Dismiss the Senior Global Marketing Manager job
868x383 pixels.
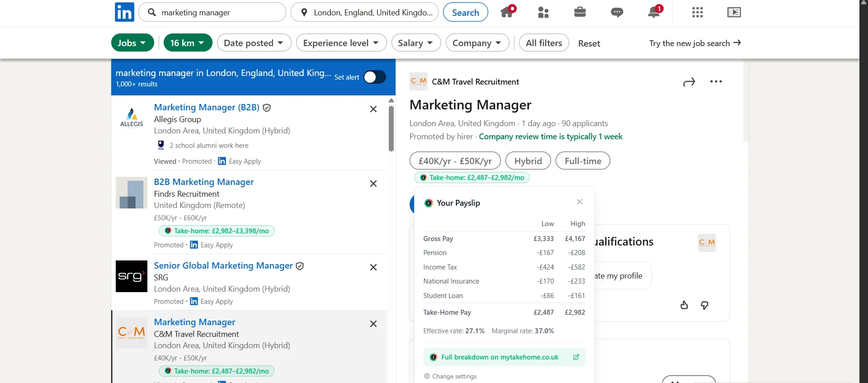pos(373,267)
